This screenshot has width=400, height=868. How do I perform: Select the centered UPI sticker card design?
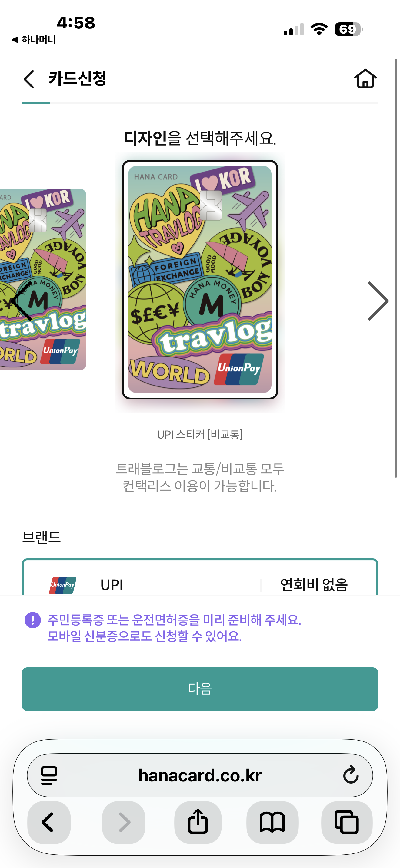(200, 279)
